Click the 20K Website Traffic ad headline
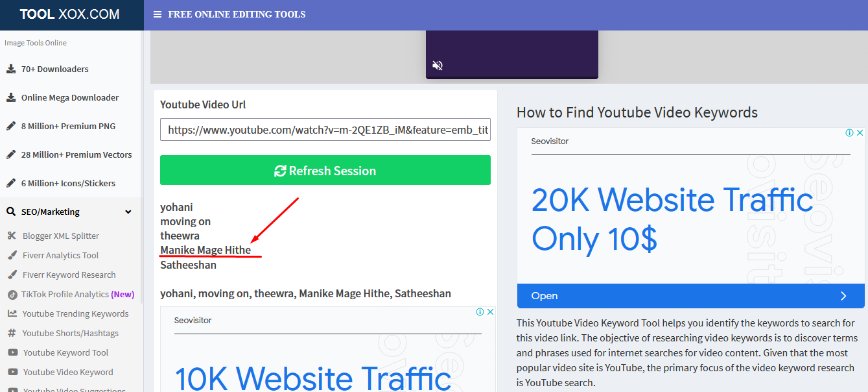The image size is (868, 392). [672, 219]
